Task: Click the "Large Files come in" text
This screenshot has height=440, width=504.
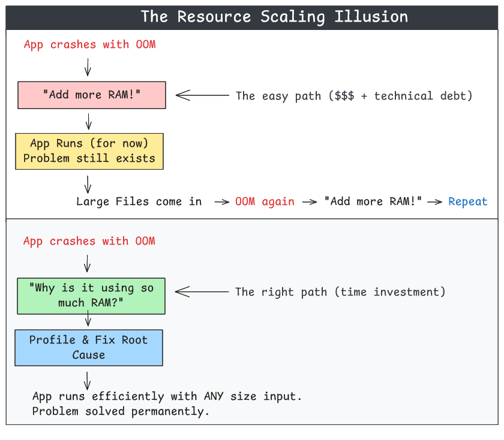Action: pyautogui.click(x=139, y=201)
